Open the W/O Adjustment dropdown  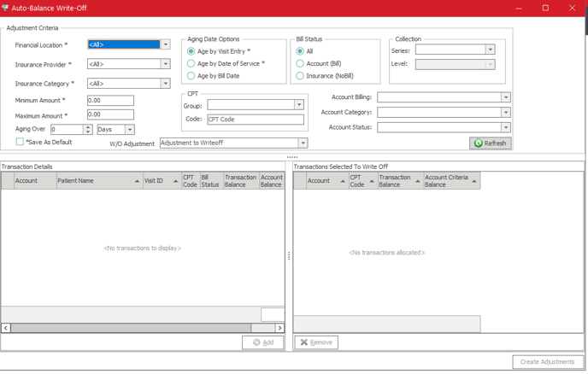tap(303, 143)
